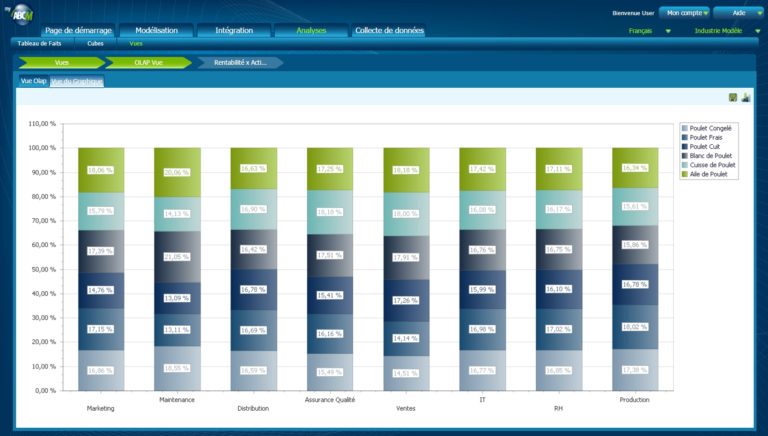Screen dimensions: 768x436
Task: Expand the Aide dropdown menu
Action: (x=738, y=13)
